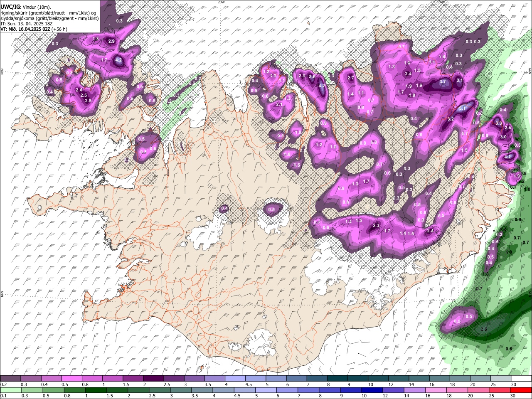This screenshot has height=399, width=532.
Task: Pick bright pink snow swatch between 0.5 and 0.8
Action: [72, 379]
